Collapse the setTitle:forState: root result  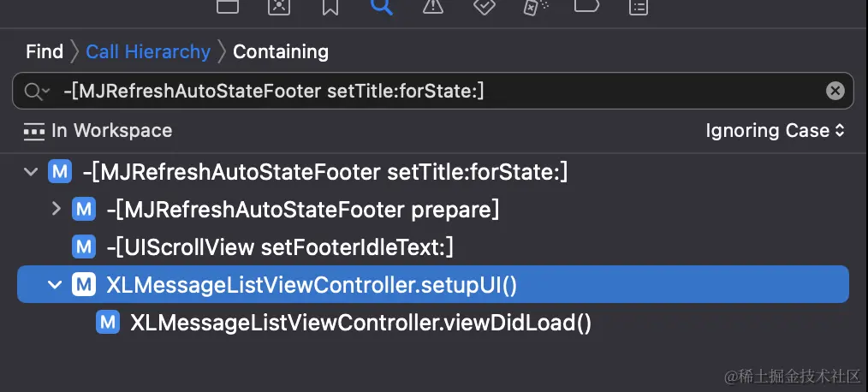(x=32, y=172)
